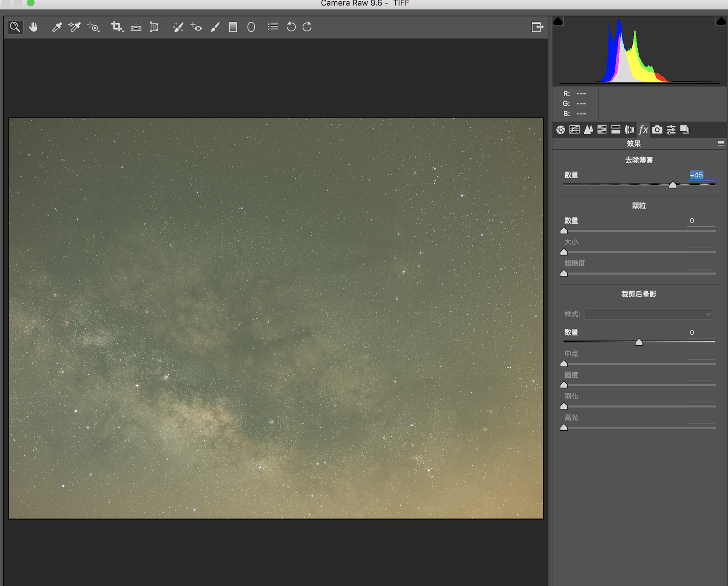Click the 粗糙度 roughness slider handle
This screenshot has width=728, height=586.
click(x=564, y=274)
